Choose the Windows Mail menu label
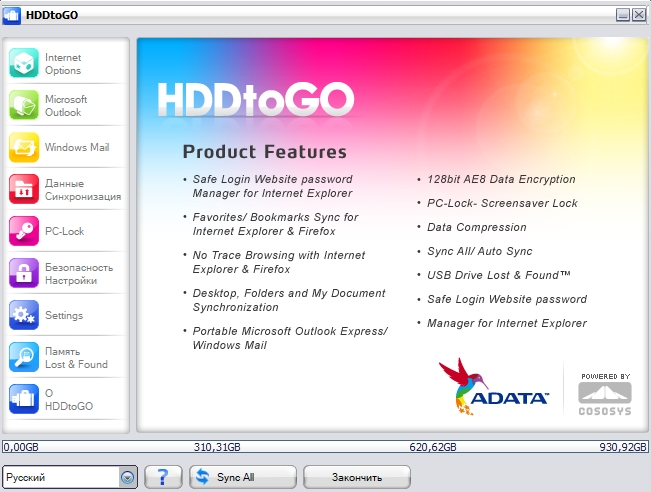Image resolution: width=651 pixels, height=492 pixels. tap(77, 148)
